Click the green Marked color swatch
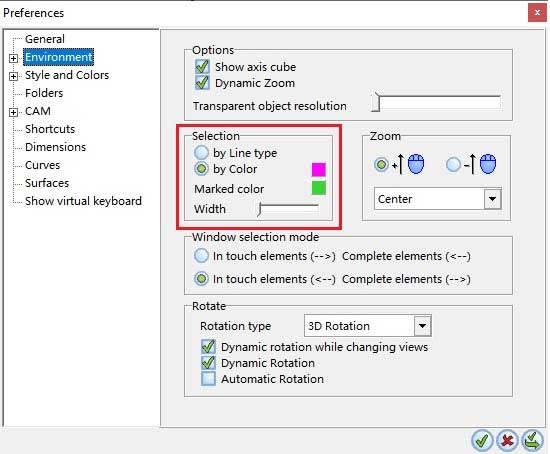Image resolution: width=550 pixels, height=454 pixels. (318, 188)
